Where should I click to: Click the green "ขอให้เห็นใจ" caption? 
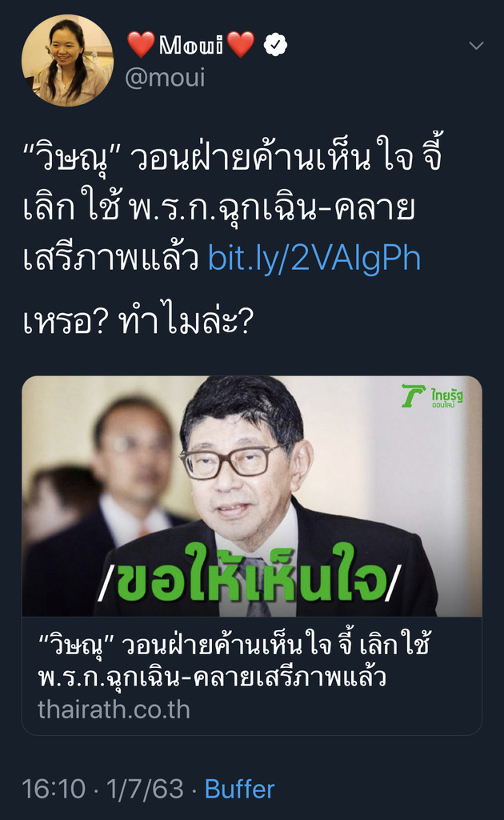(250, 575)
